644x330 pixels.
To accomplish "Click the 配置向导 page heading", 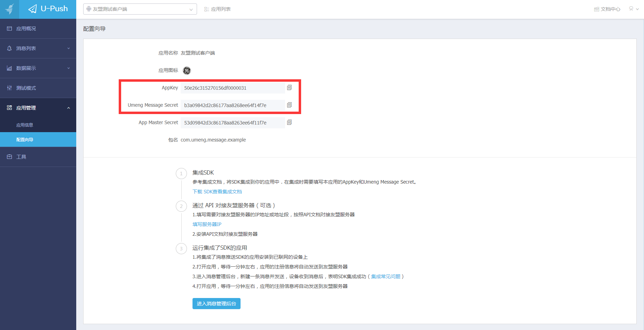I will pos(94,29).
